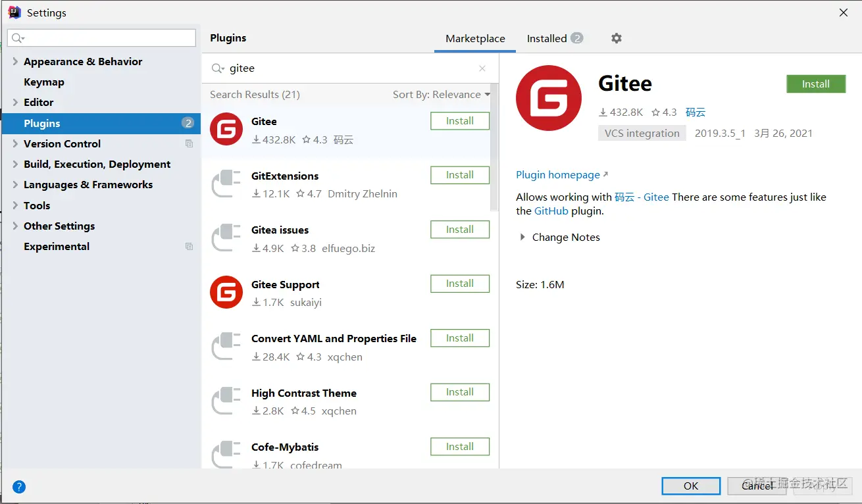Click the Cofe-Mybatis plugin icon
Screen dimensions: 862x504
click(x=226, y=455)
